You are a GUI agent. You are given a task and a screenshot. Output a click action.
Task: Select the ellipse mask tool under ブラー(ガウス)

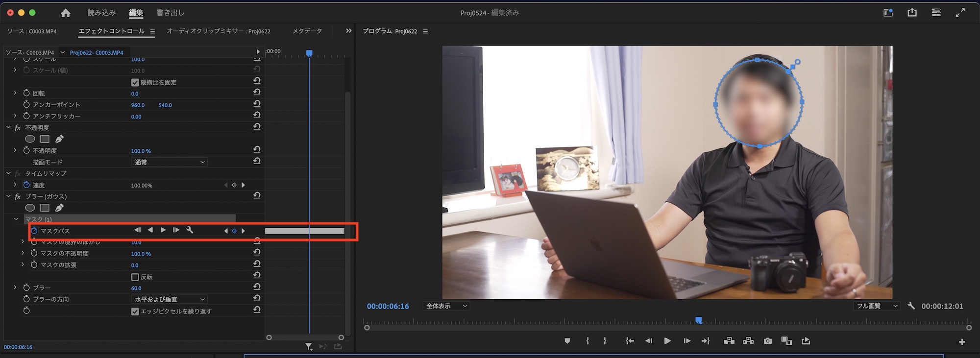click(30, 208)
